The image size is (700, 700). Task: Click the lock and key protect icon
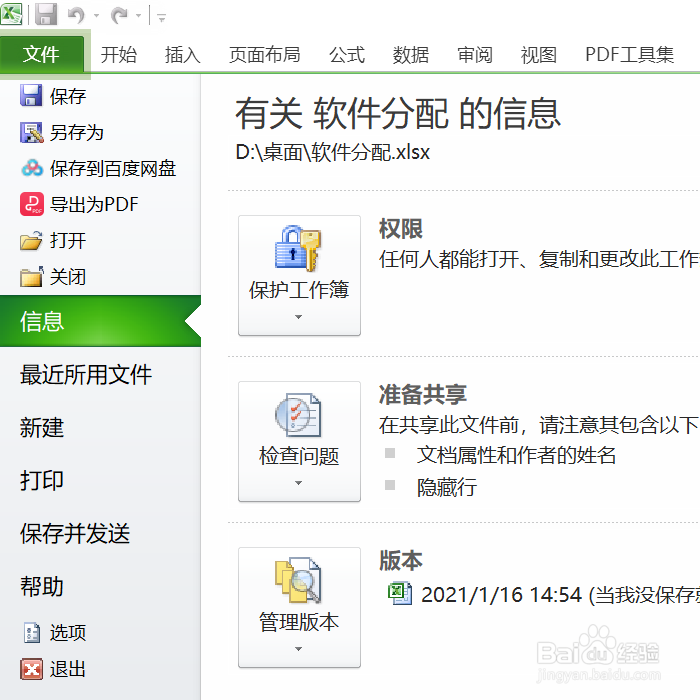pyautogui.click(x=298, y=249)
